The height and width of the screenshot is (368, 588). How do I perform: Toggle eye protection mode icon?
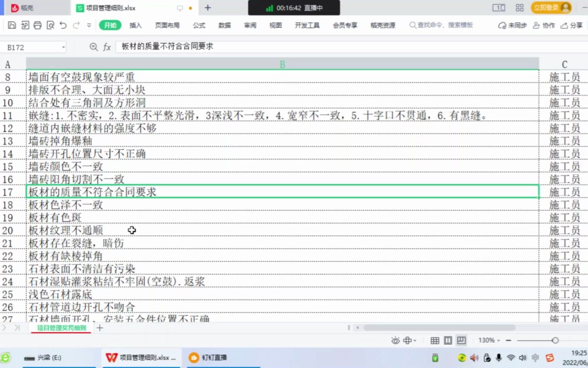point(395,340)
